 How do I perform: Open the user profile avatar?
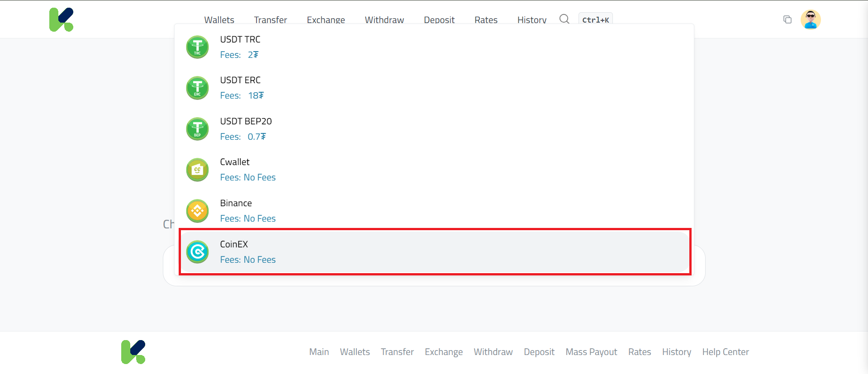(810, 19)
